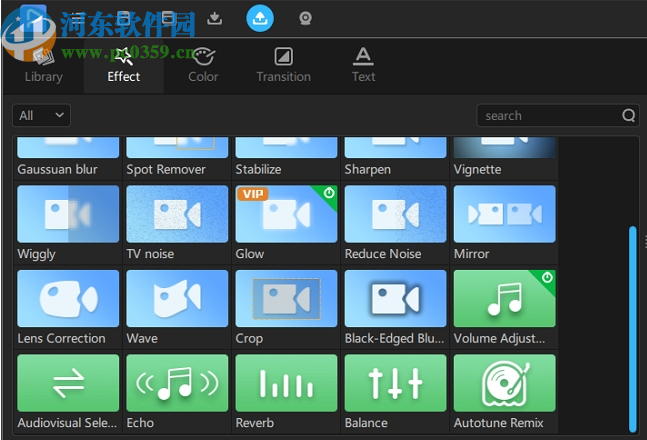Click the search input field
Viewport: 647px width, 440px height.
pyautogui.click(x=557, y=115)
